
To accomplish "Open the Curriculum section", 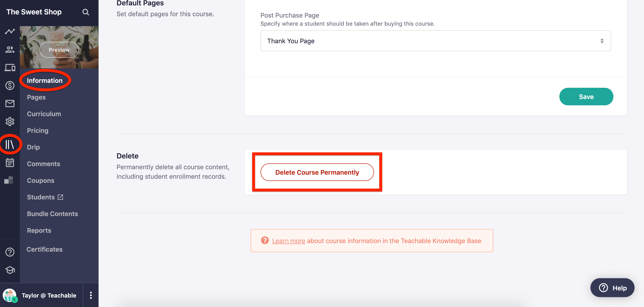I will (44, 114).
